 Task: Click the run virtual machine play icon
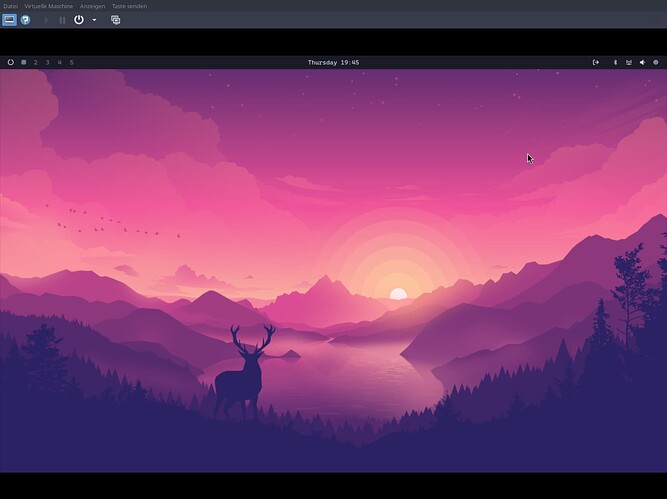(x=45, y=20)
